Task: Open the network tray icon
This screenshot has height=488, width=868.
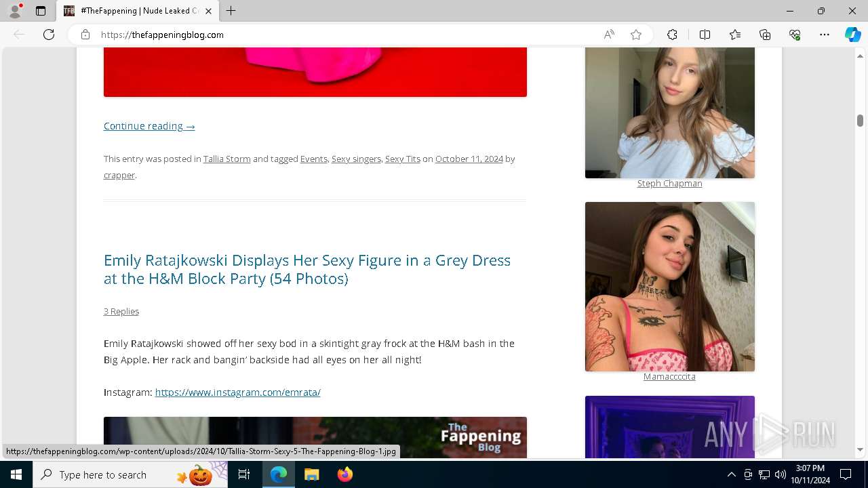Action: [x=764, y=474]
